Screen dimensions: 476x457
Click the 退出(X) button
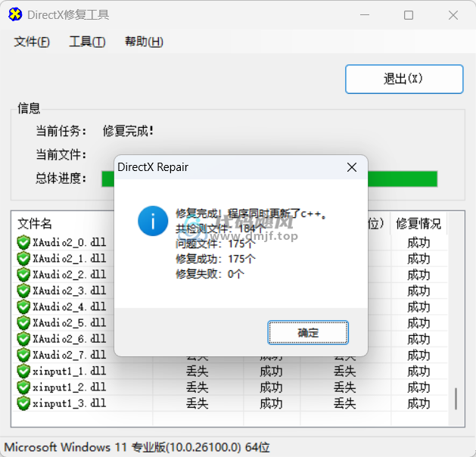tap(404, 79)
